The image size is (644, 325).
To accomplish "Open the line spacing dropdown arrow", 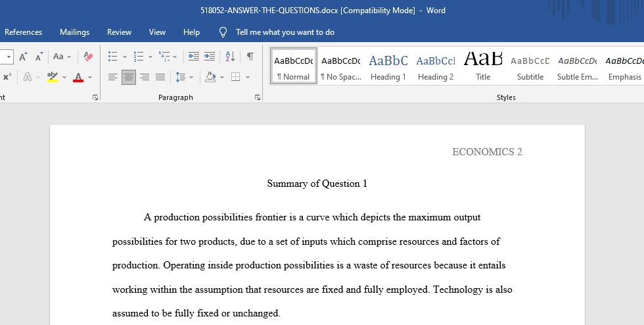I will tap(191, 77).
